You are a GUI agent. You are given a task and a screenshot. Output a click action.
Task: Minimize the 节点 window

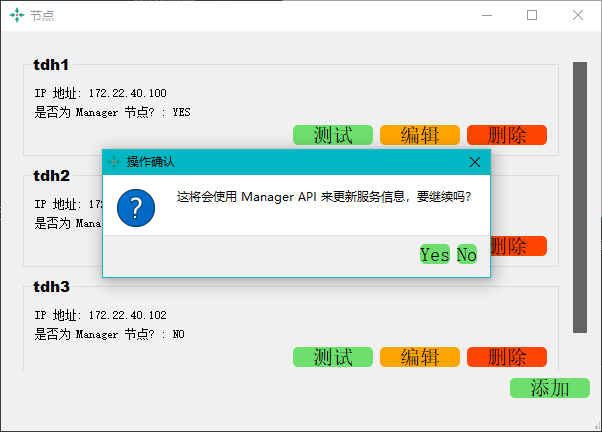click(x=487, y=15)
